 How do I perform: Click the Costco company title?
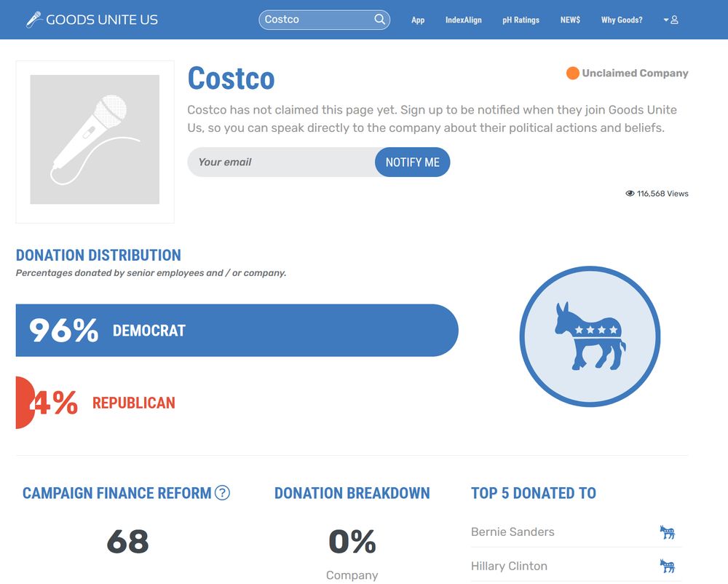pyautogui.click(x=232, y=78)
